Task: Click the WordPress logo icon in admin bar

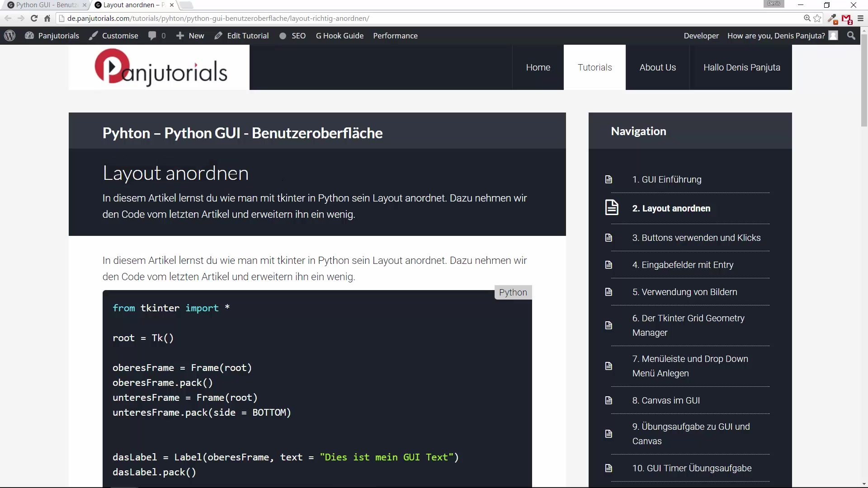Action: click(9, 36)
